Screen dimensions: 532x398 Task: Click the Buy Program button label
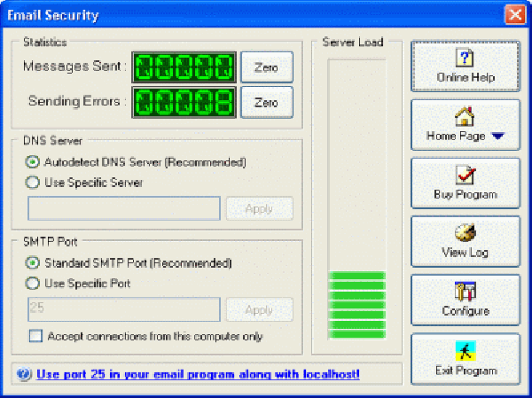point(465,194)
